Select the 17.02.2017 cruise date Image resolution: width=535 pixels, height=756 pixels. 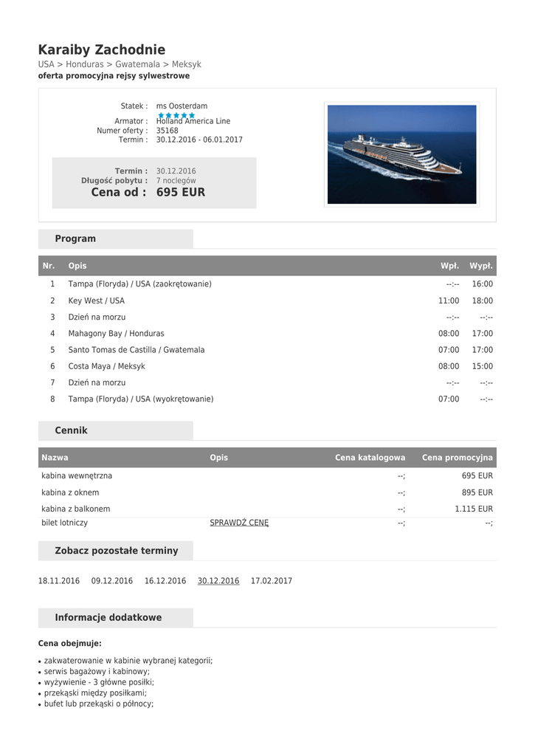pyautogui.click(x=272, y=581)
